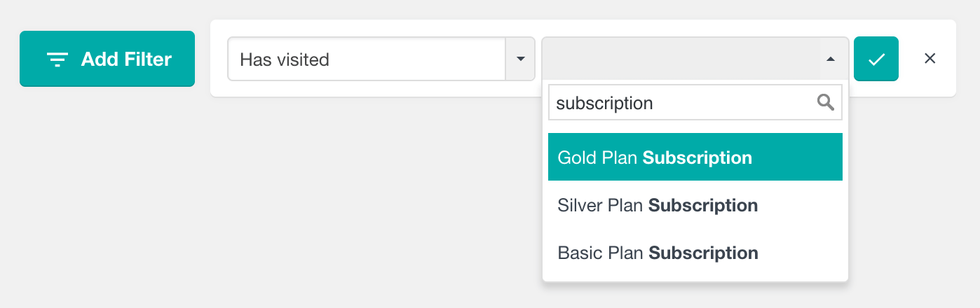Click the Add Filter button
This screenshot has width=980, height=308.
pyautogui.click(x=107, y=59)
